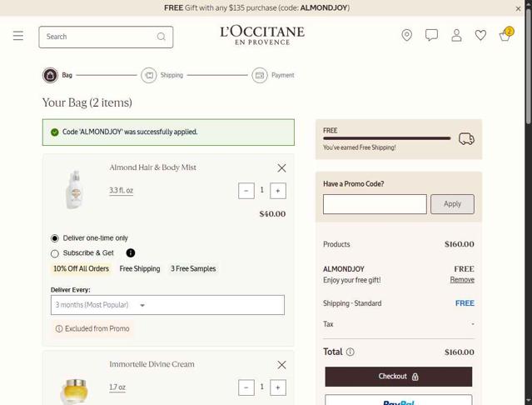Open the shopping bag icon

click(506, 34)
